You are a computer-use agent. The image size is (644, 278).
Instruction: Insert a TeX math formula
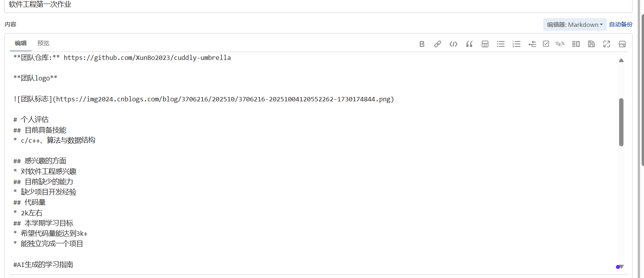[x=560, y=44]
